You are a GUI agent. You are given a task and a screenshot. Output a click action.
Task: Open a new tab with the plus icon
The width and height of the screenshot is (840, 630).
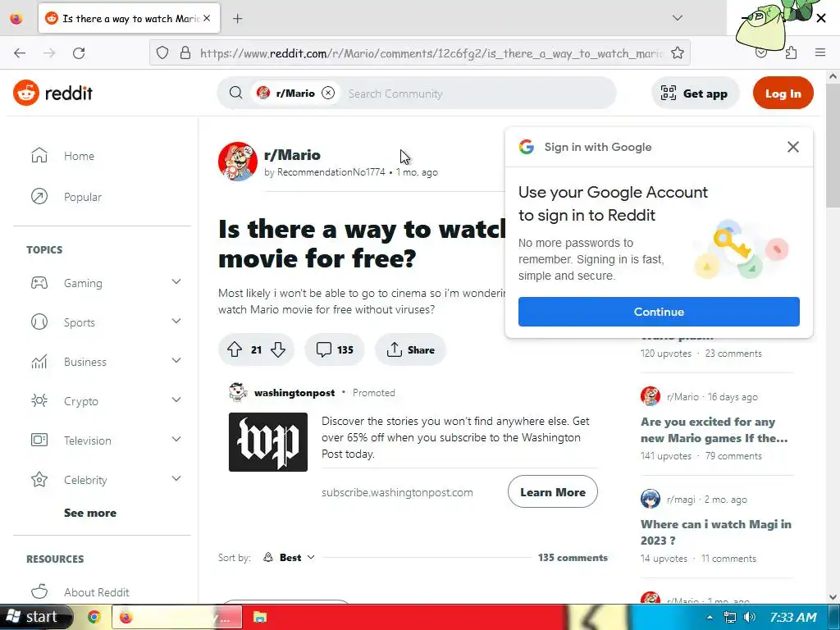pyautogui.click(x=237, y=19)
